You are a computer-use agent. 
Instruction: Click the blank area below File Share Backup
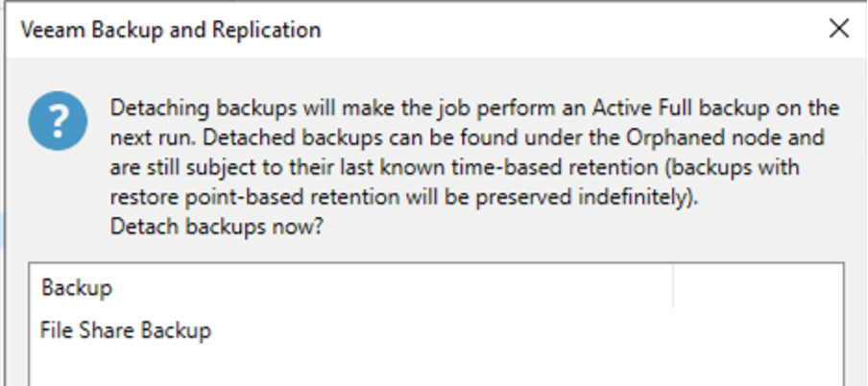[x=384, y=367]
